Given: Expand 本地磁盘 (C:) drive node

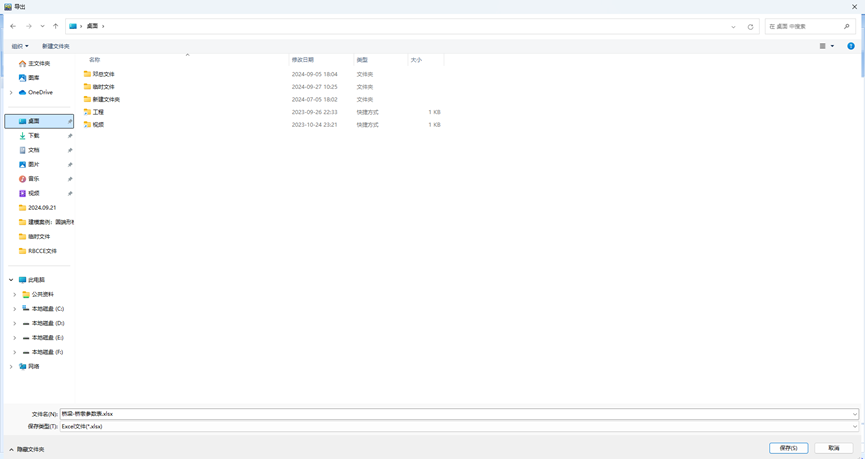Looking at the screenshot, I should tap(15, 309).
